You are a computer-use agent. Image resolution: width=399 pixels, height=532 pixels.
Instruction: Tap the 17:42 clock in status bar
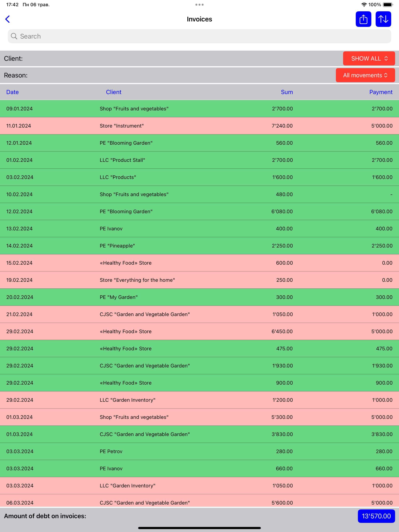point(12,4)
